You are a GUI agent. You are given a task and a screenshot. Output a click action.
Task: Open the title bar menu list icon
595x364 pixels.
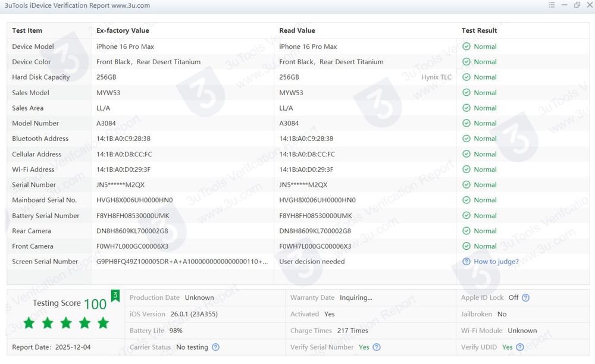(x=552, y=5)
